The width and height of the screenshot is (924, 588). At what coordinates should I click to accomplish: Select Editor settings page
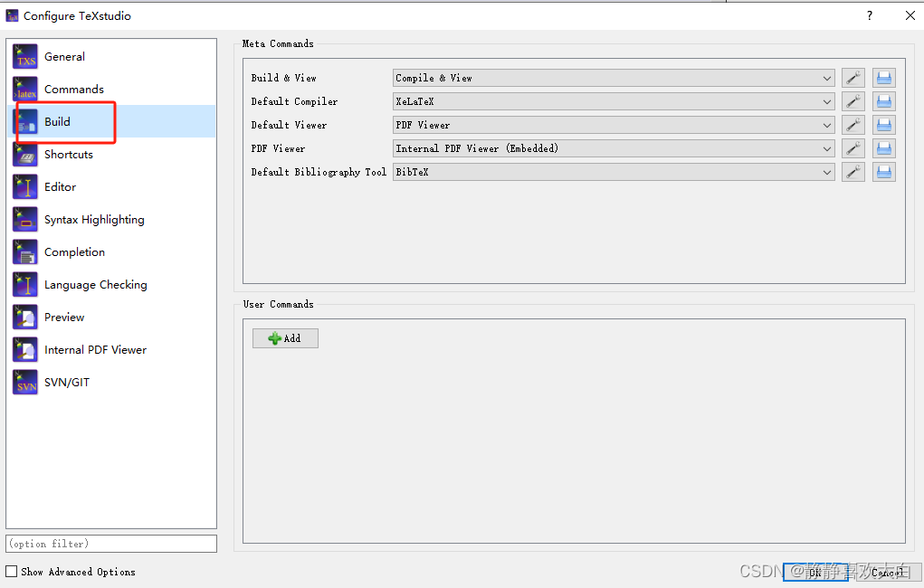(x=111, y=186)
